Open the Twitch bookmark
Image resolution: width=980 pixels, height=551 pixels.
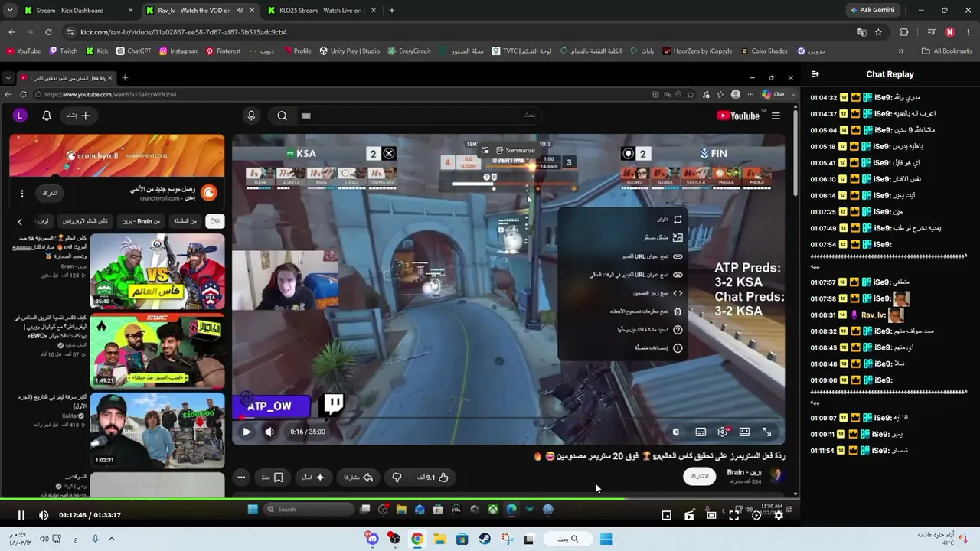pyautogui.click(x=64, y=51)
